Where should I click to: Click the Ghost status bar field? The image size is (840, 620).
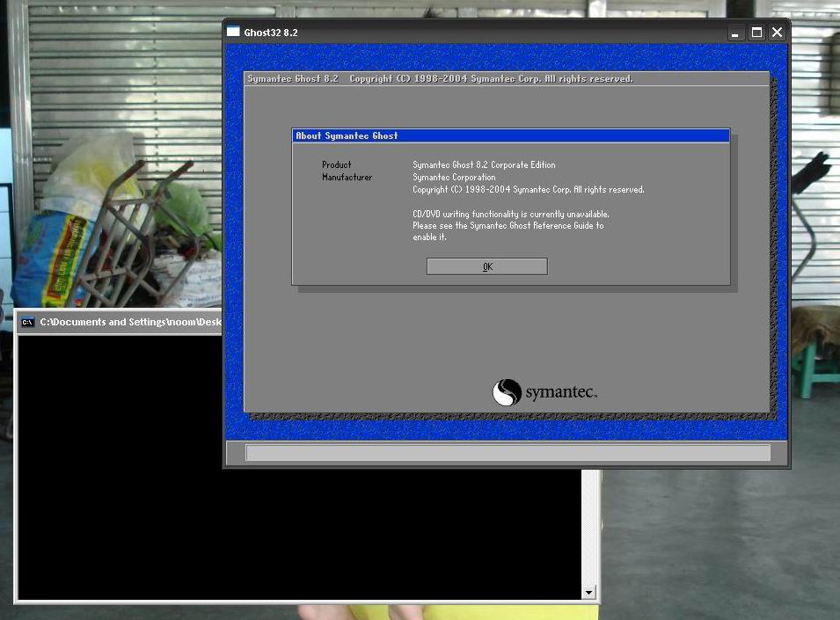(508, 452)
